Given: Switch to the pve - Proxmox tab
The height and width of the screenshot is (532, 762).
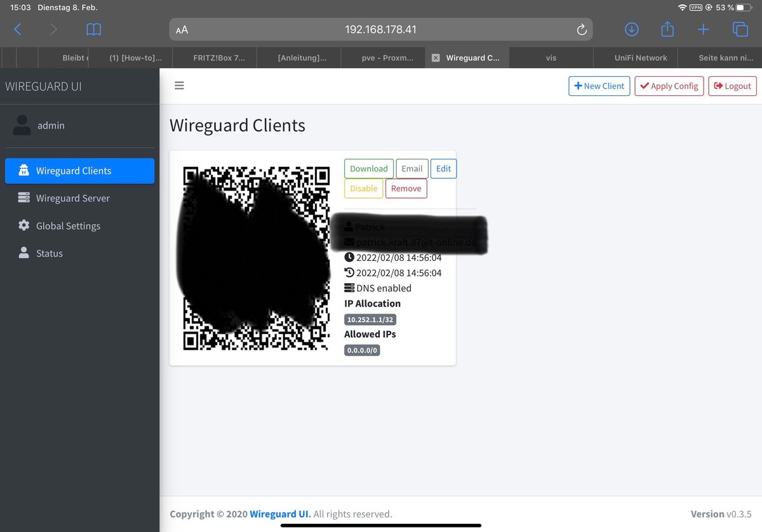Looking at the screenshot, I should [383, 58].
